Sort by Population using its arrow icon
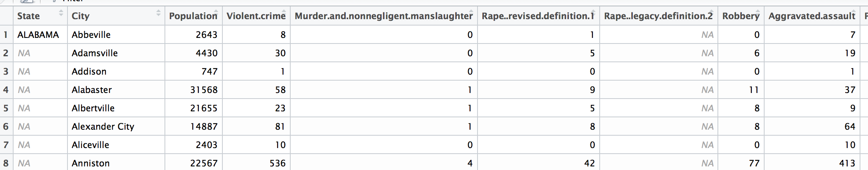This screenshot has height=170, width=868. [216, 13]
